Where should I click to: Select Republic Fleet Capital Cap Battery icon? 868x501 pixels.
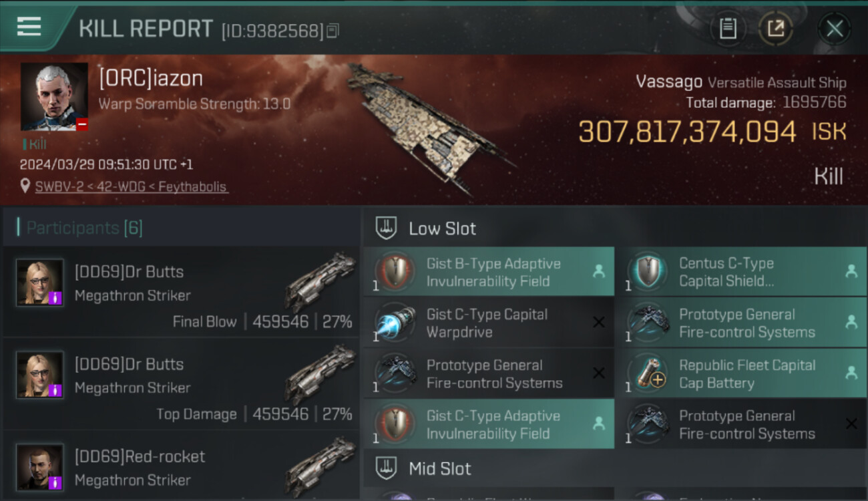tap(648, 374)
